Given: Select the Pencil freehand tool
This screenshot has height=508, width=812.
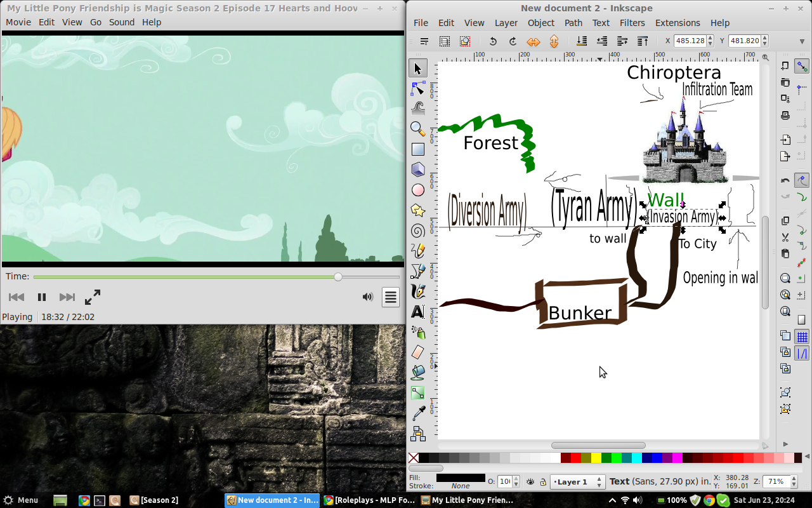Looking at the screenshot, I should [x=418, y=251].
